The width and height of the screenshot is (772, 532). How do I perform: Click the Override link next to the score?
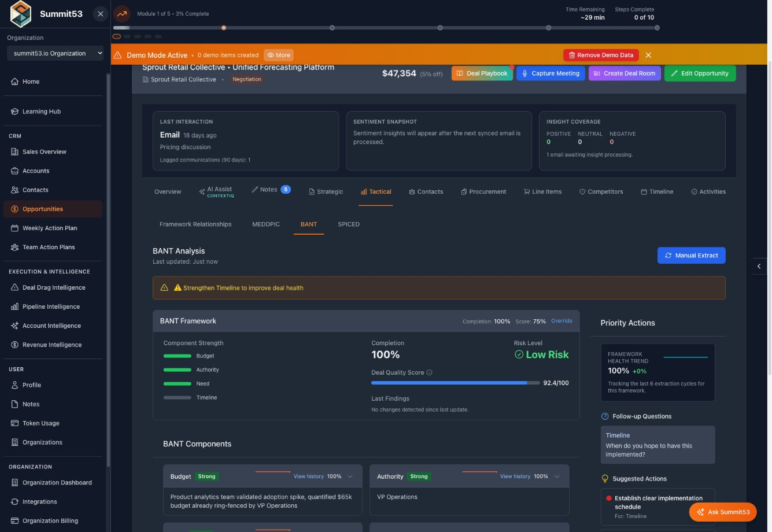[561, 321]
